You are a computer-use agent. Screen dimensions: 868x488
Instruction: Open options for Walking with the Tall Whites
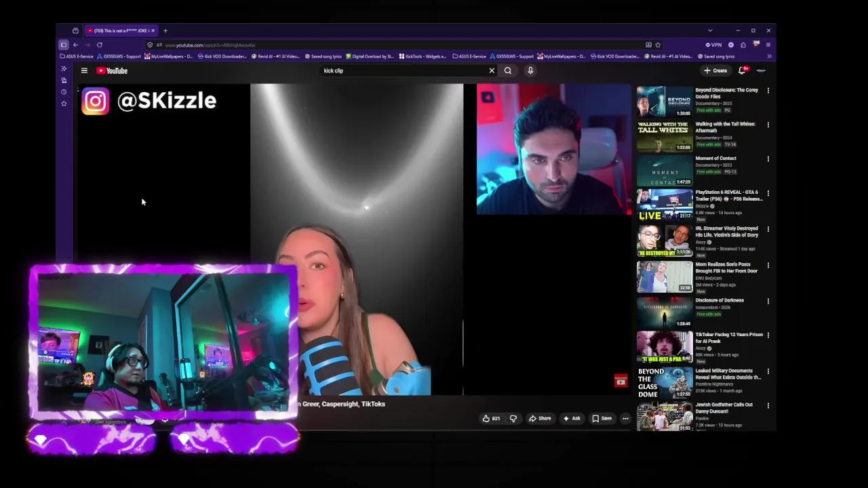(768, 125)
